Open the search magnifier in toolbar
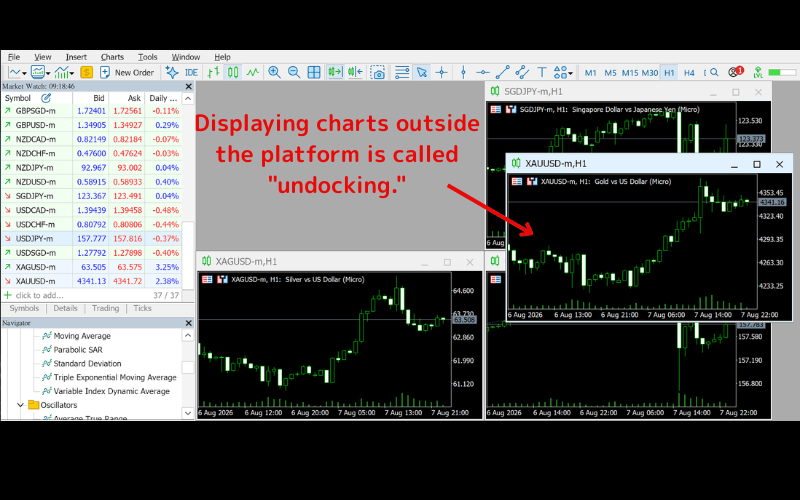Image resolution: width=800 pixels, height=500 pixels. pyautogui.click(x=714, y=72)
